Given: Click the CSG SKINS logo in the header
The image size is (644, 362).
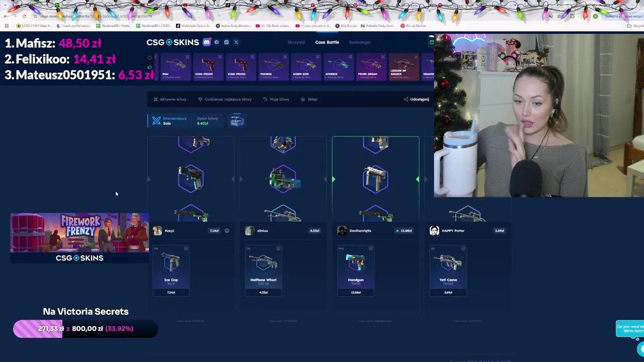Looking at the screenshot, I should coord(173,42).
